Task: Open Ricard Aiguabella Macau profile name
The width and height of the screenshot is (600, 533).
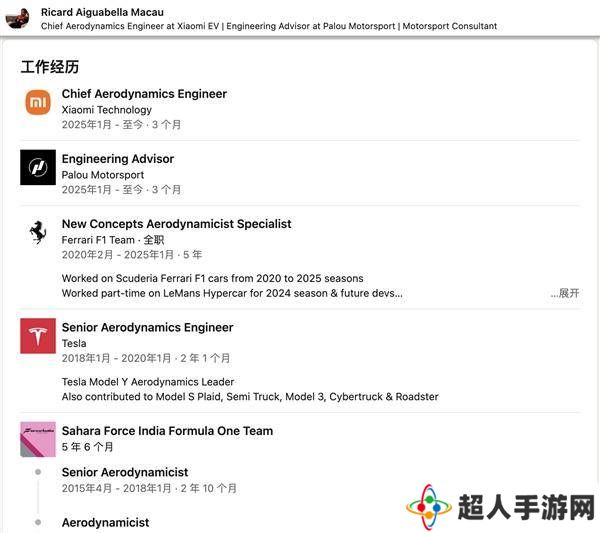Action: 102,12
